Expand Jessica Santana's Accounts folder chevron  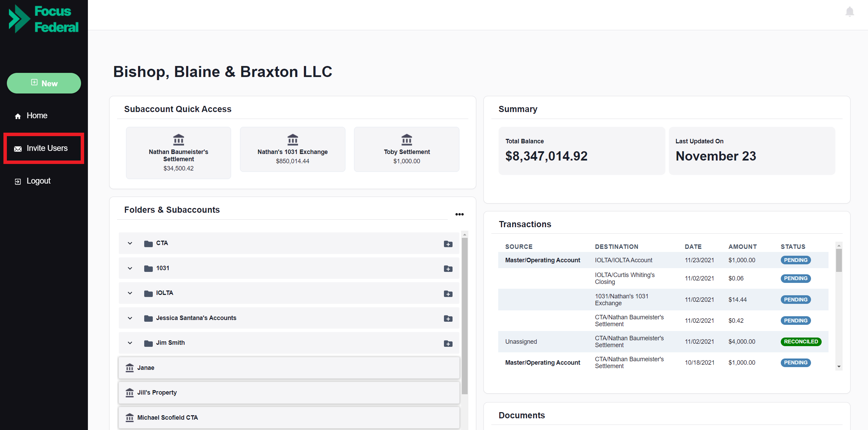pyautogui.click(x=130, y=318)
